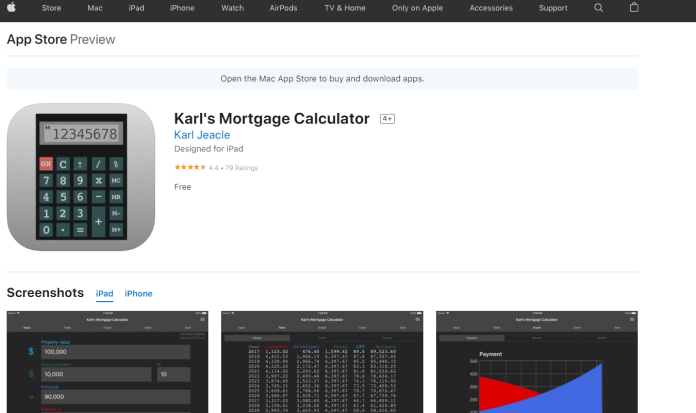Image resolution: width=696 pixels, height=413 pixels.
Task: Open the Support menu item
Action: click(x=553, y=8)
